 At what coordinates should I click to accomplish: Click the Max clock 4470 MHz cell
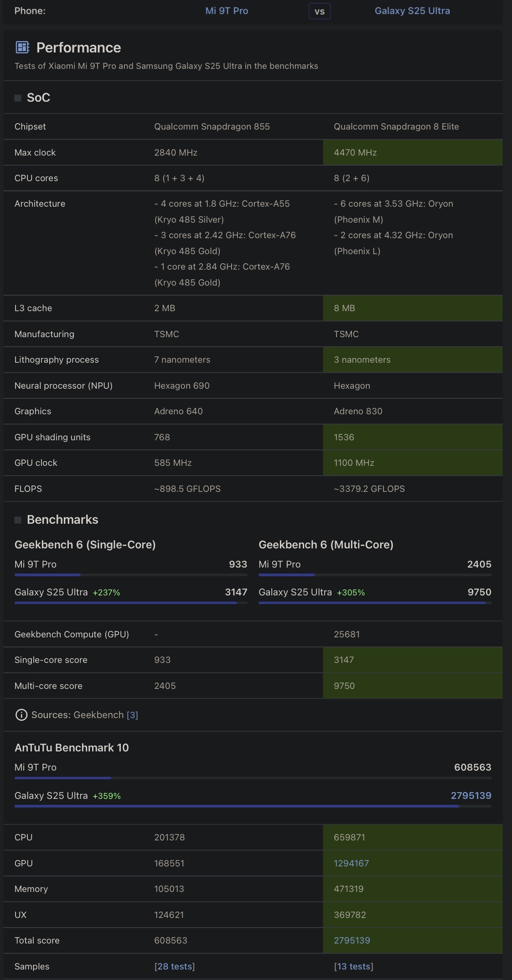pos(412,152)
